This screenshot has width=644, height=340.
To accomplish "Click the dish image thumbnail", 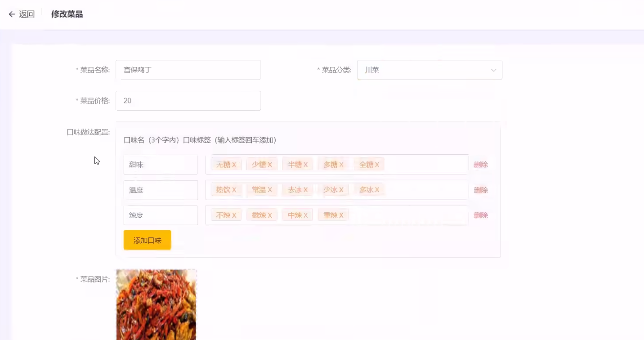I will (156, 304).
